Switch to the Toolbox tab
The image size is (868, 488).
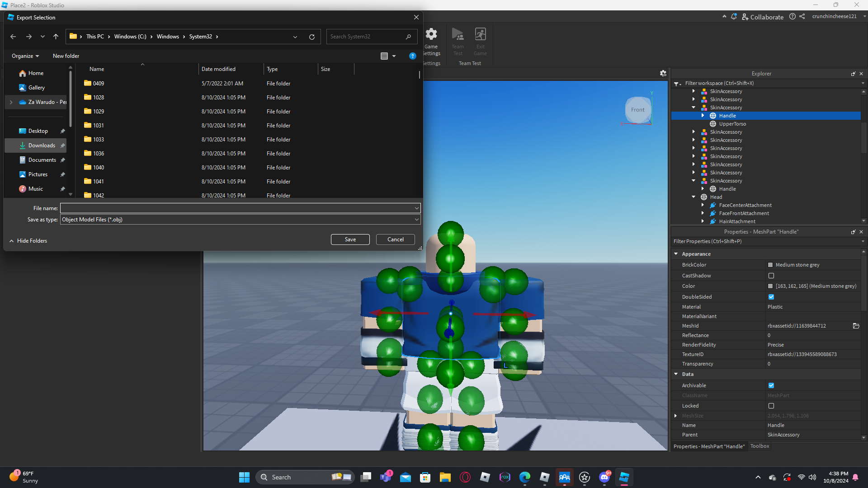759,446
